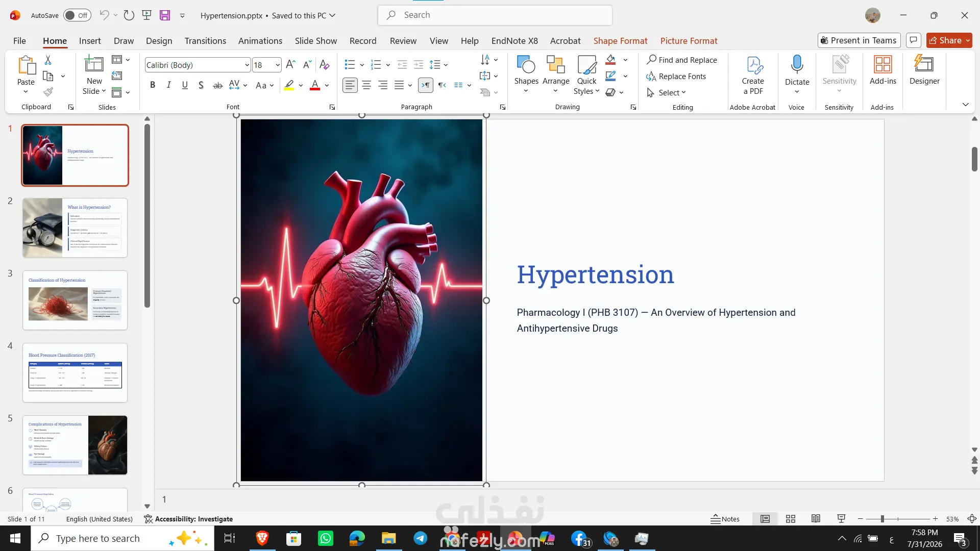Open the Picture Format tab
This screenshot has width=980, height=551.
(x=689, y=41)
